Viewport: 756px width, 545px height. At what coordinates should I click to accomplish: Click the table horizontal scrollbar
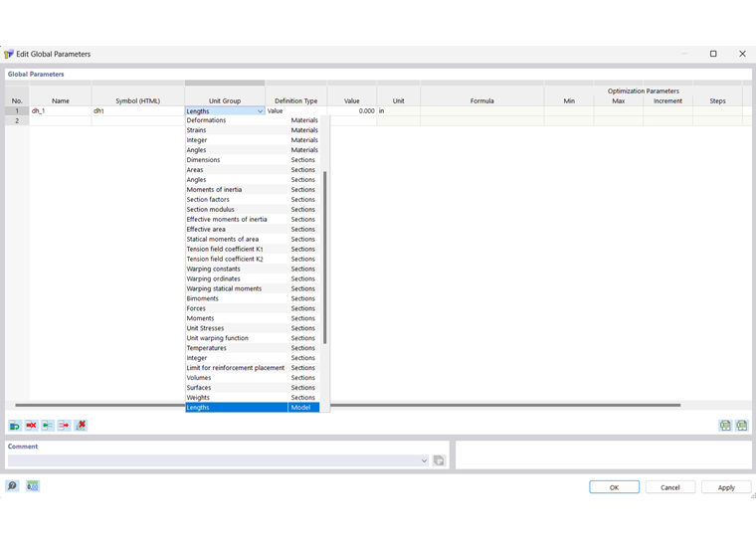tap(347, 405)
